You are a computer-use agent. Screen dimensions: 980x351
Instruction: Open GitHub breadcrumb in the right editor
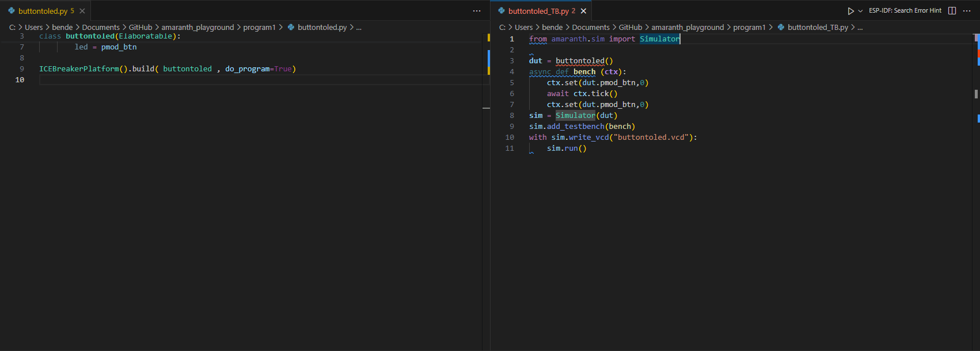630,27
